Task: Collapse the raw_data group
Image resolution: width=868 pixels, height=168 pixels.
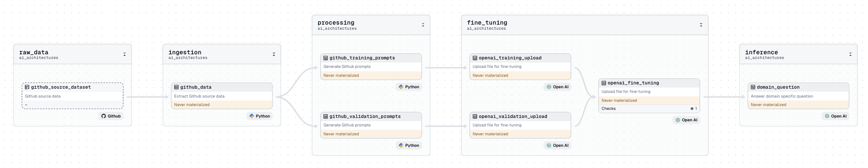Action: point(124,54)
